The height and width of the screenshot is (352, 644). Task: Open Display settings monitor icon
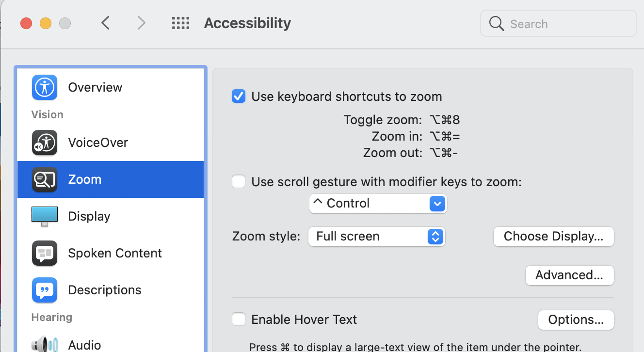tap(45, 216)
